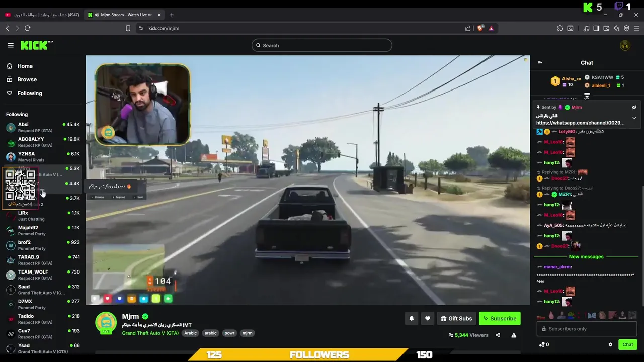Open Brave Rewards triangle icon
This screenshot has height=362, width=644.
[x=491, y=28]
